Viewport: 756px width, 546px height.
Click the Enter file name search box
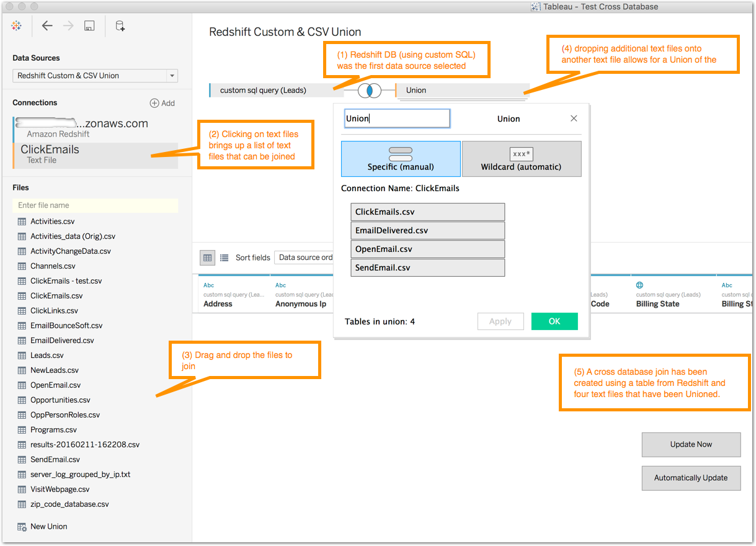[96, 205]
